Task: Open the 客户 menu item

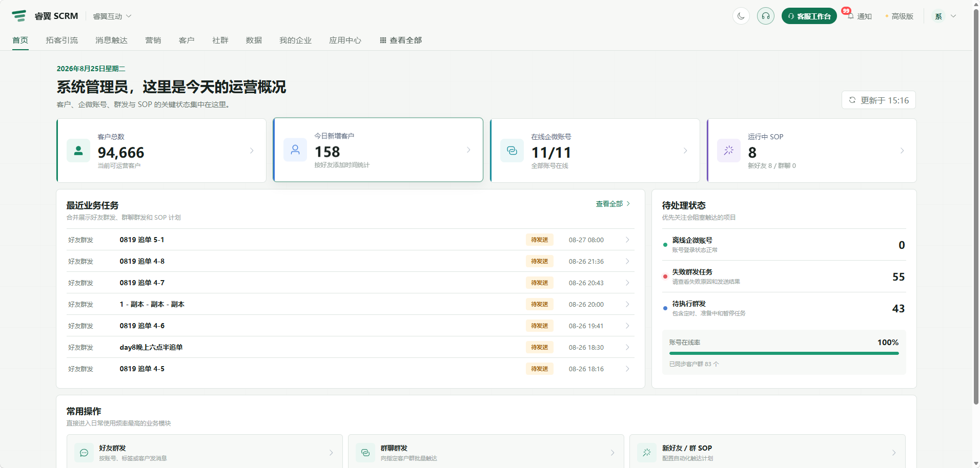Action: [187, 40]
